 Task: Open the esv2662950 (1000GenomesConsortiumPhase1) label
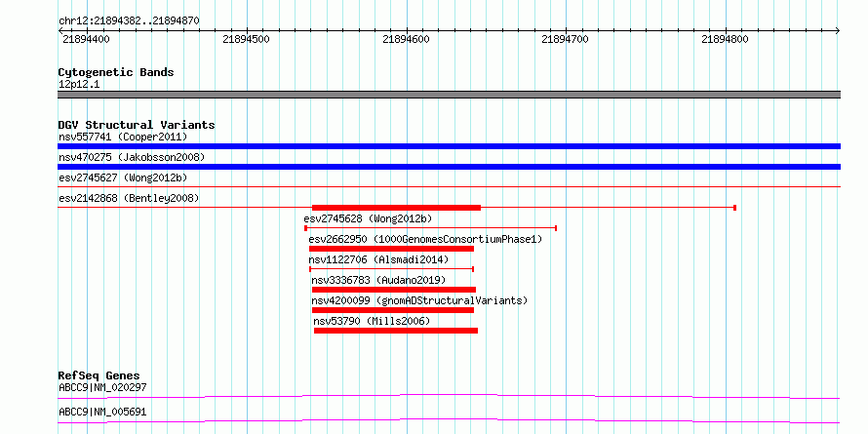pyautogui.click(x=425, y=239)
